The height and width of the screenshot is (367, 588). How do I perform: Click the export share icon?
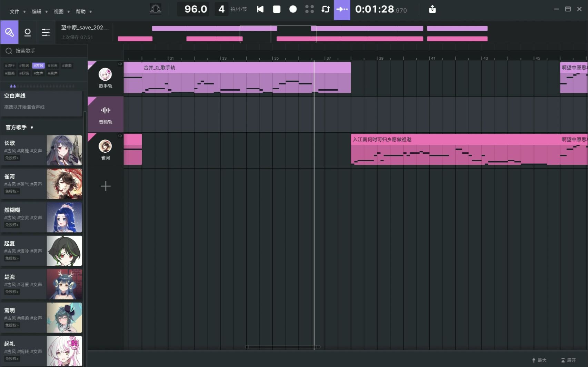(432, 9)
